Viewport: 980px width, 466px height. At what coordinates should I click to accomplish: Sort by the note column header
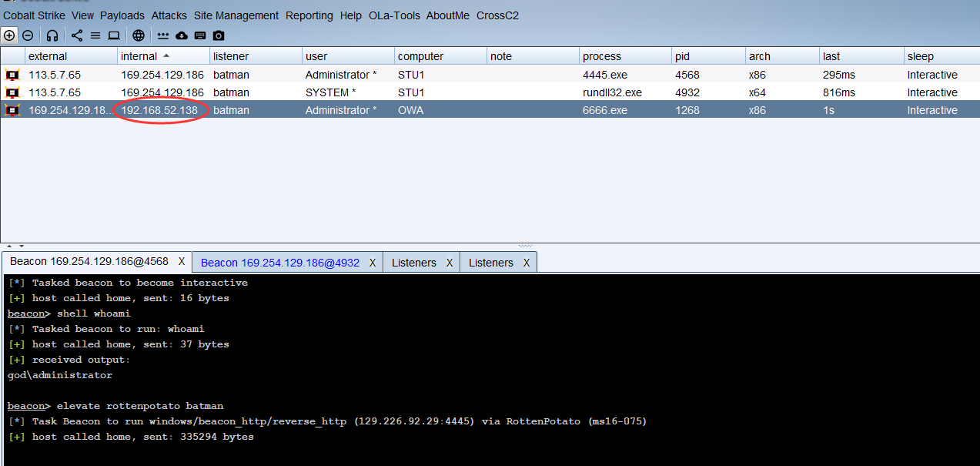pyautogui.click(x=533, y=56)
